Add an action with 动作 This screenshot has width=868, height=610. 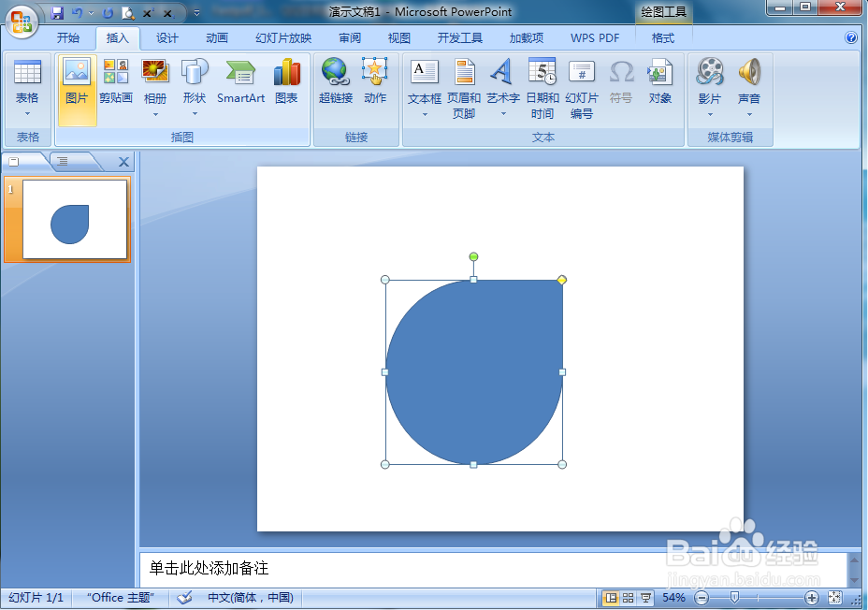(x=375, y=83)
